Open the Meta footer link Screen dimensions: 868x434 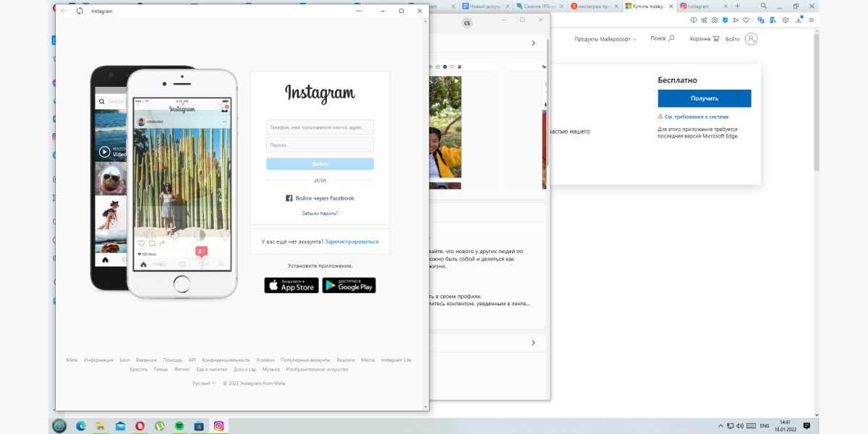coord(72,359)
